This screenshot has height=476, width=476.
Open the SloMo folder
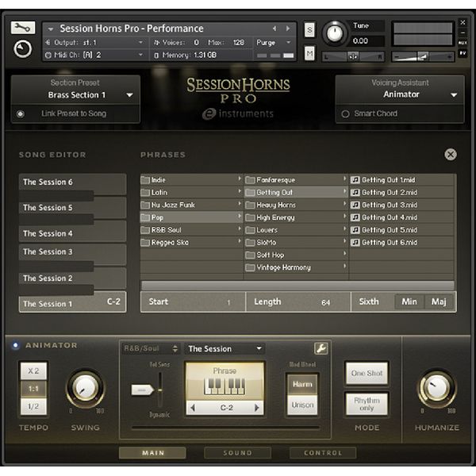tap(296, 242)
